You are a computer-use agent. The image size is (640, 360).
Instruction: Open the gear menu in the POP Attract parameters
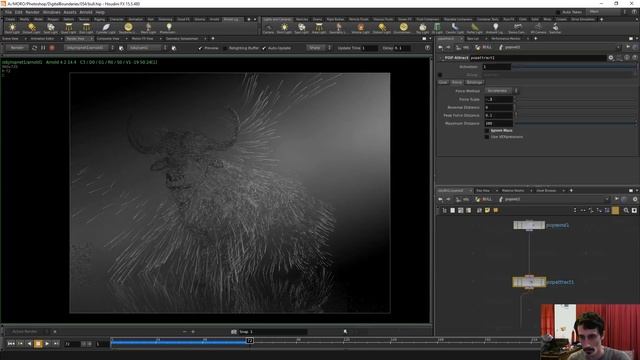pyautogui.click(x=611, y=58)
